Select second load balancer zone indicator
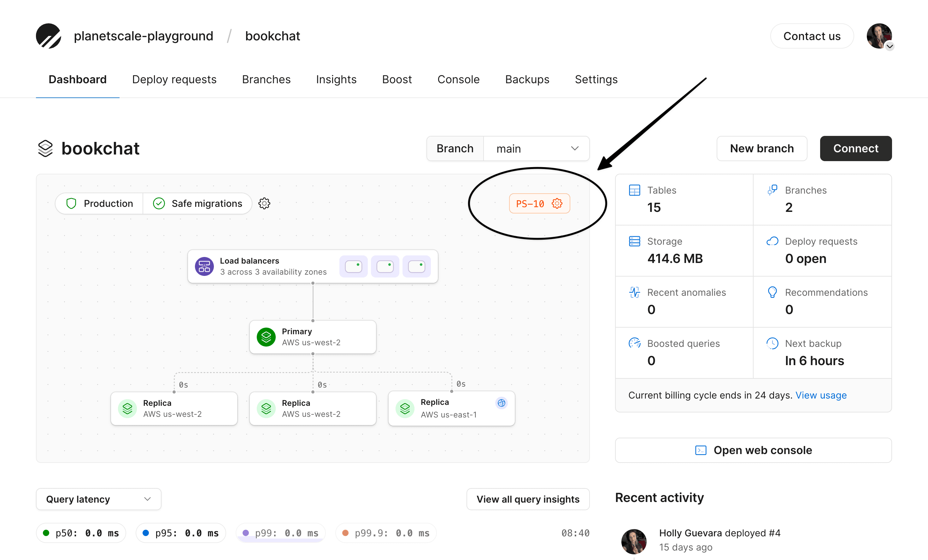928x560 pixels. coord(385,266)
